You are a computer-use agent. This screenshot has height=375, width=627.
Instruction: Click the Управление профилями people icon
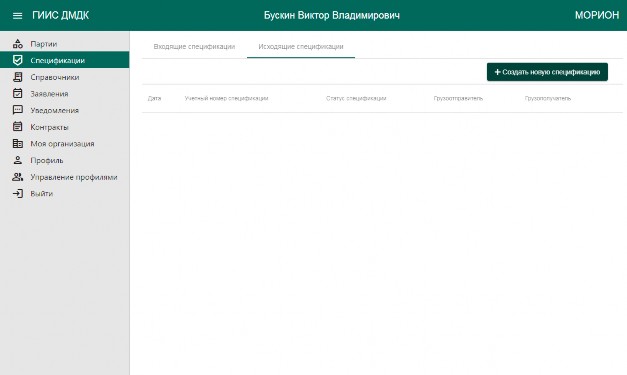pyautogui.click(x=18, y=177)
